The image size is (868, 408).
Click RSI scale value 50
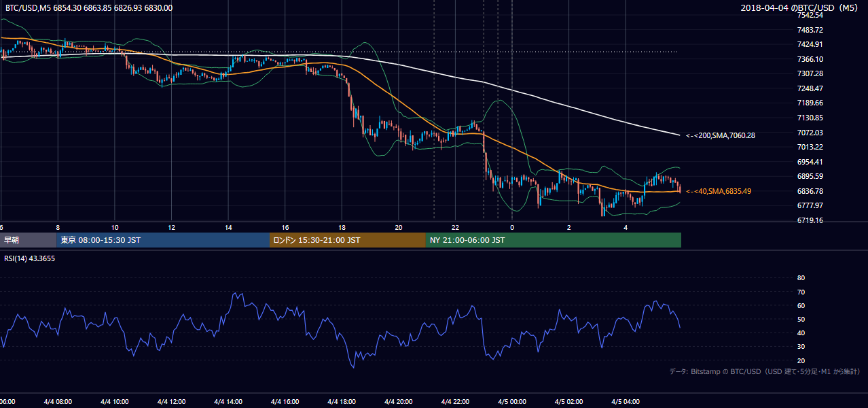pyautogui.click(x=801, y=319)
